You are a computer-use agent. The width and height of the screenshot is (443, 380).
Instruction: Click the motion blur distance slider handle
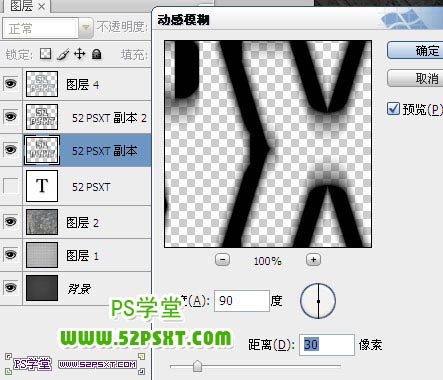pos(197,366)
